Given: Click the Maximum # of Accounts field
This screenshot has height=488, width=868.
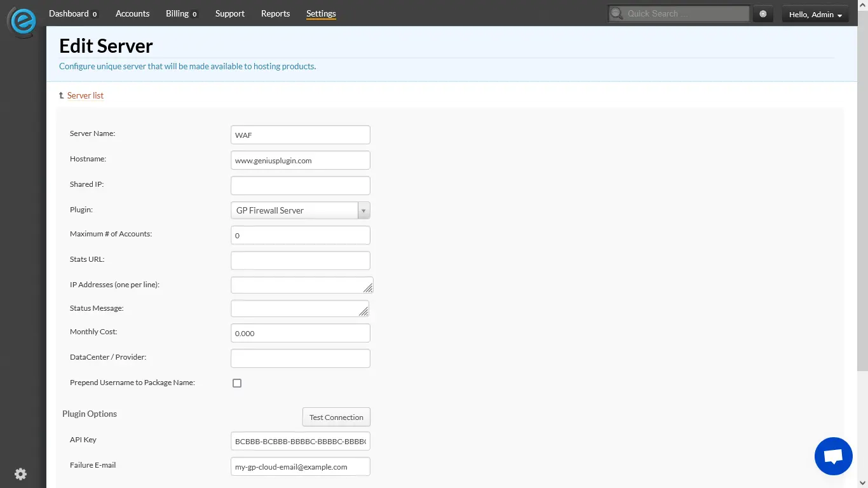Looking at the screenshot, I should [x=301, y=235].
